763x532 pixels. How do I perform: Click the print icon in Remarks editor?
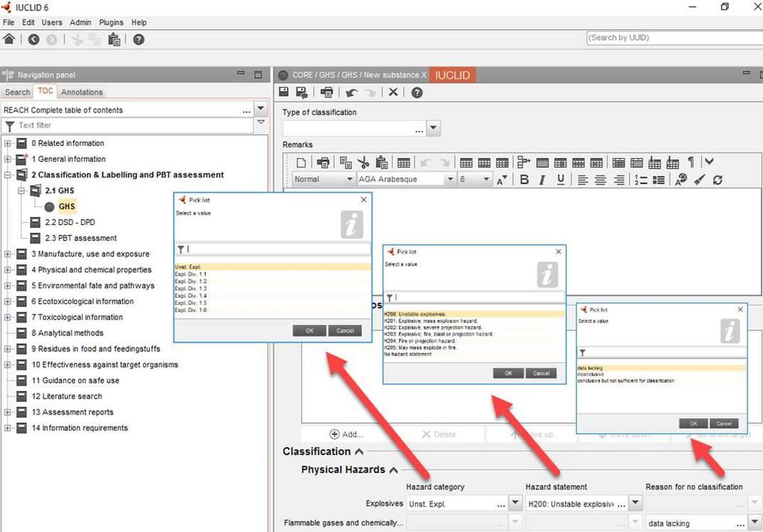(x=323, y=162)
